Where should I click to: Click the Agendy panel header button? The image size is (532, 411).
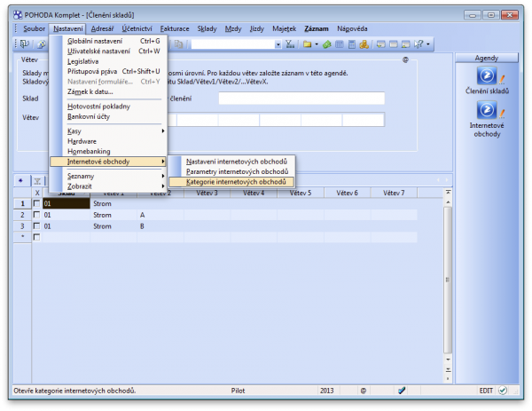[x=487, y=58]
